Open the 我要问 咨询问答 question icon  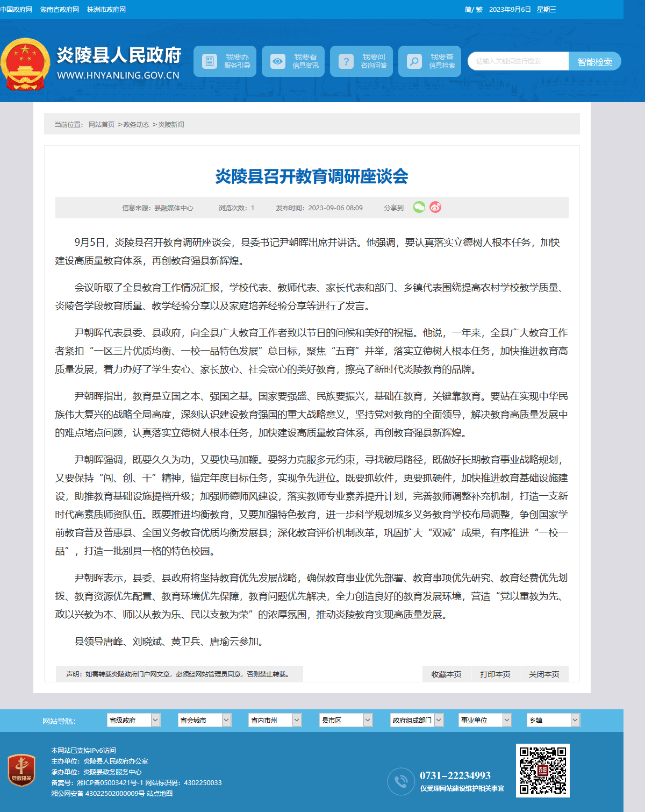point(346,61)
